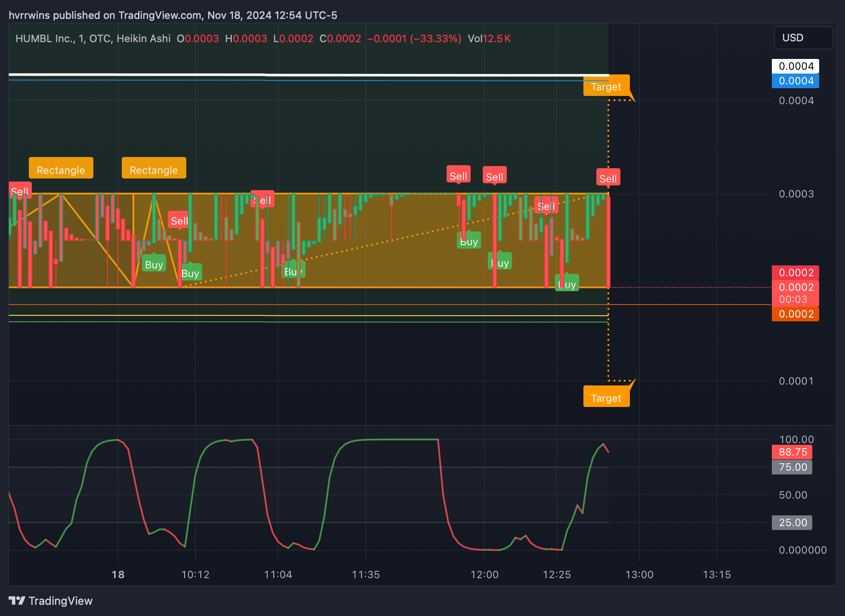Click the red 88.75 oscillator value label
This screenshot has width=845, height=616.
click(792, 452)
